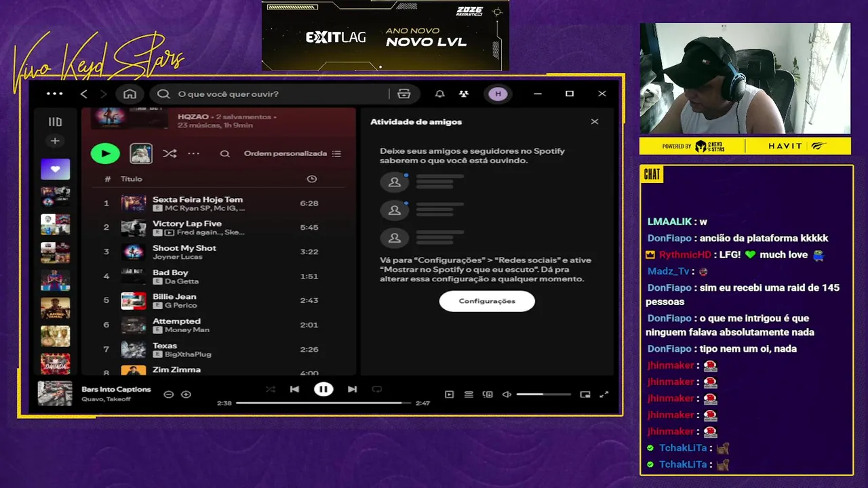The image size is (868, 488).
Task: Open artist BigXthaPlug link
Action: click(x=189, y=354)
